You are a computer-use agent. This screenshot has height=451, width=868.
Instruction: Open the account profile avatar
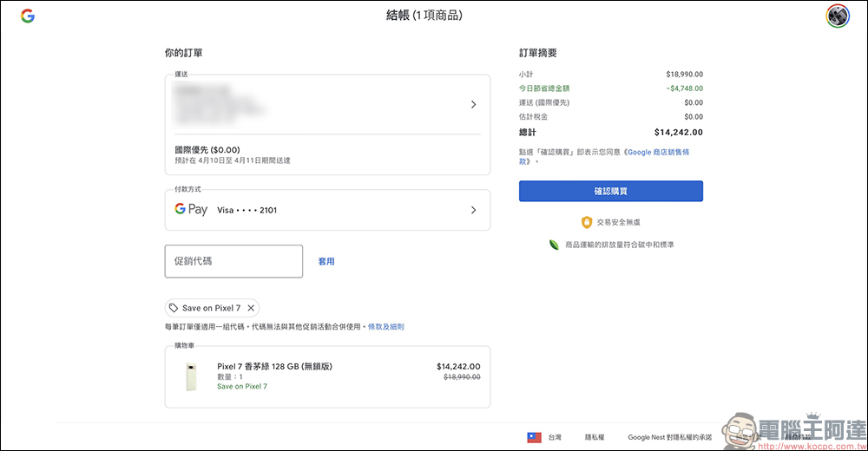[x=838, y=16]
